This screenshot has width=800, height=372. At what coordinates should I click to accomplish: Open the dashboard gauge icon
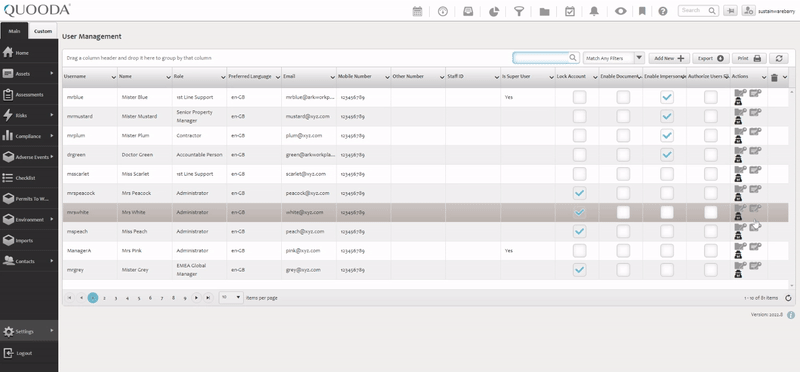(443, 11)
